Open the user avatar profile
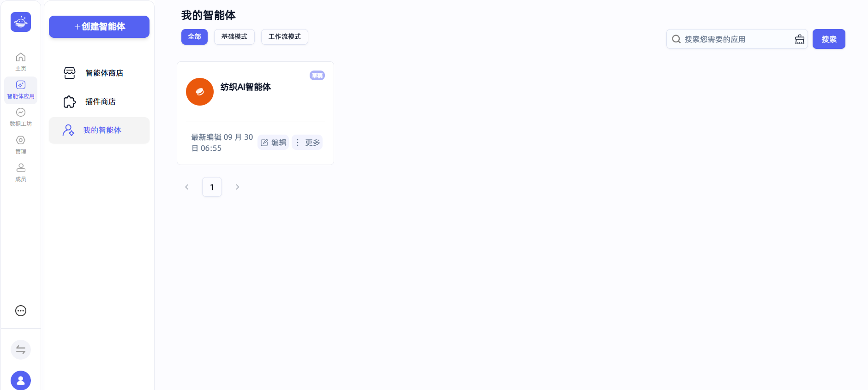The width and height of the screenshot is (868, 390). [21, 380]
